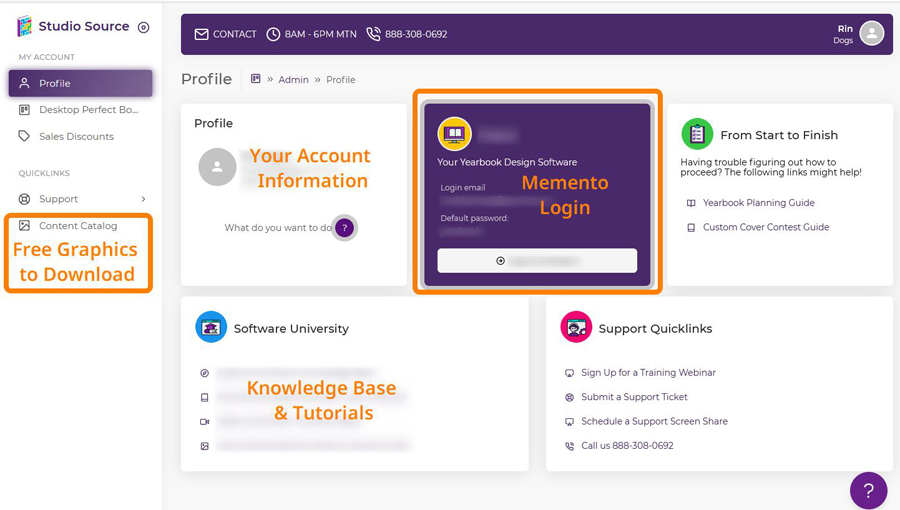Expand the Support sidebar submenu arrow
This screenshot has width=900, height=510.
(x=143, y=199)
